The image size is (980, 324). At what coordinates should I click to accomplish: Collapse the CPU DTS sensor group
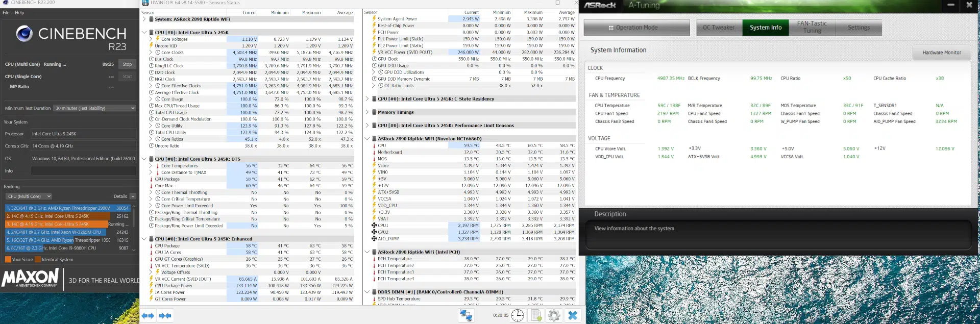[144, 159]
